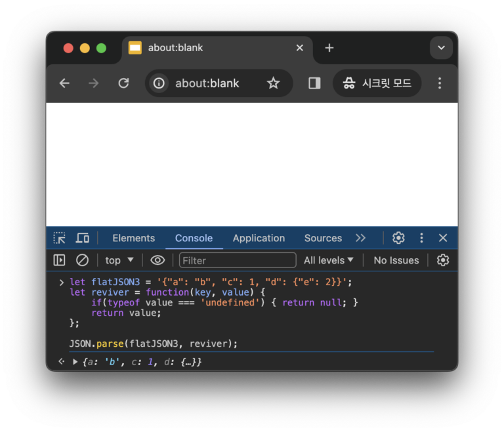Open a new tab with the plus button
Image resolution: width=504 pixels, height=432 pixels.
click(329, 48)
